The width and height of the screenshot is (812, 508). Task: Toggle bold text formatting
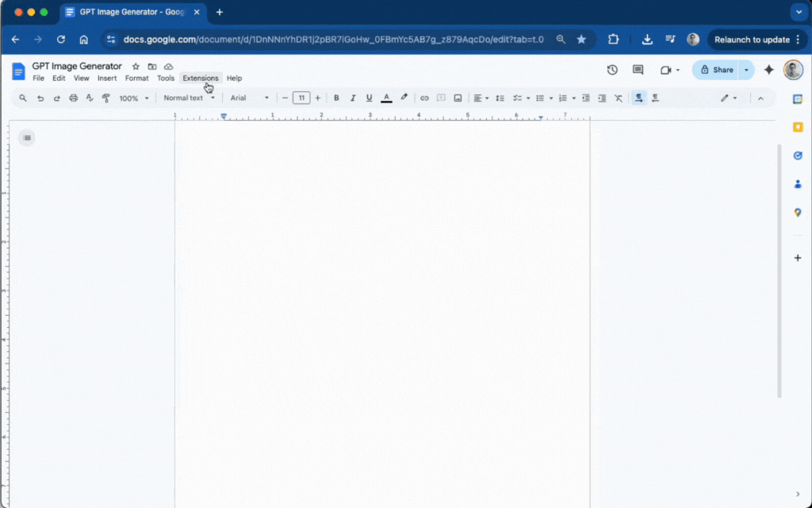[x=336, y=98]
